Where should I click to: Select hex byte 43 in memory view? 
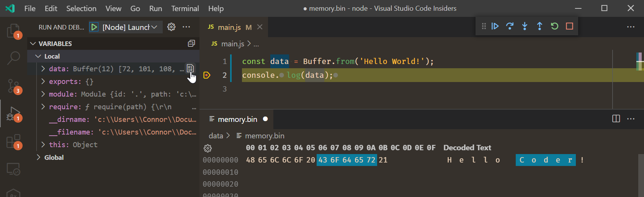pos(323,160)
